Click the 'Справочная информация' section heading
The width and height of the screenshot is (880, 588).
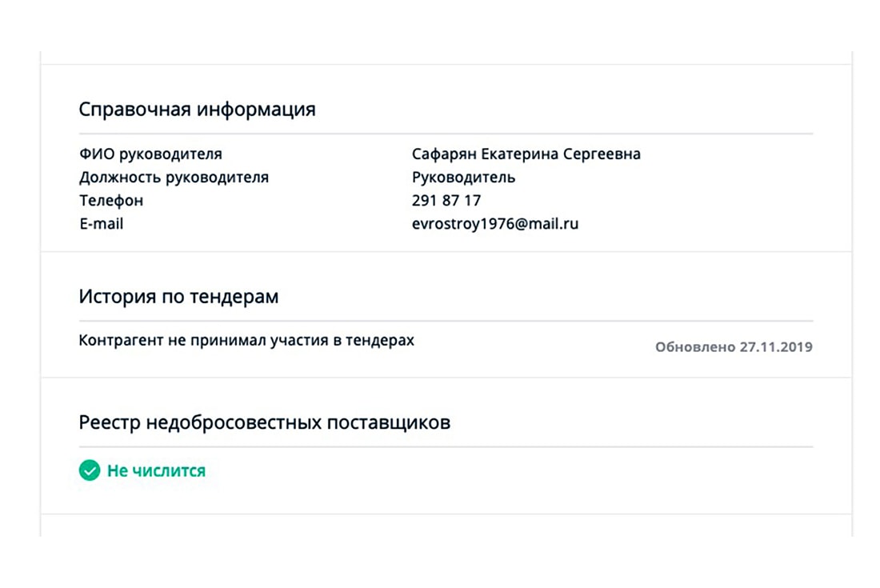(197, 110)
